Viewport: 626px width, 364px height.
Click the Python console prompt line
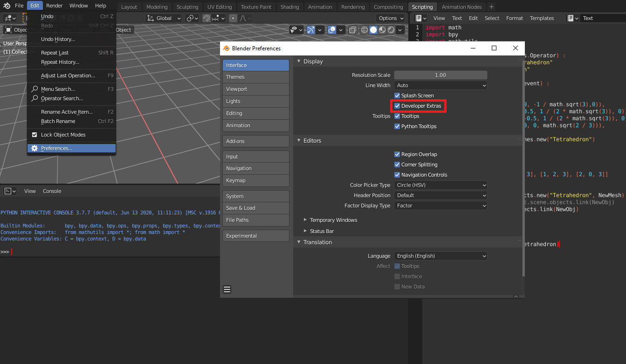point(110,252)
